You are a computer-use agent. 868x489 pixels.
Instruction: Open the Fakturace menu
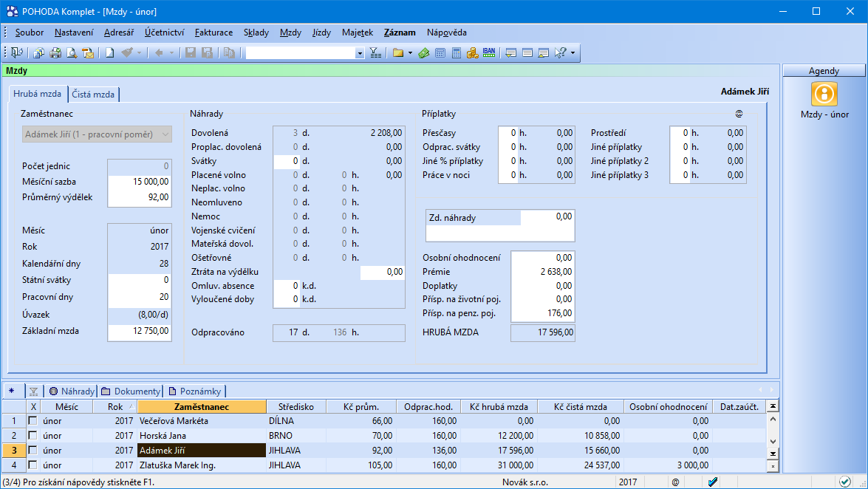point(213,32)
